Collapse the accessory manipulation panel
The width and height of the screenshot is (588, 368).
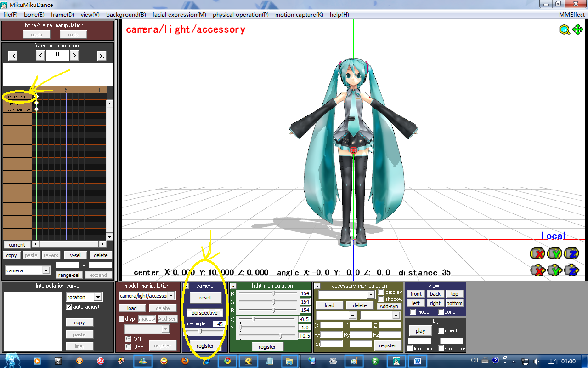(317, 286)
